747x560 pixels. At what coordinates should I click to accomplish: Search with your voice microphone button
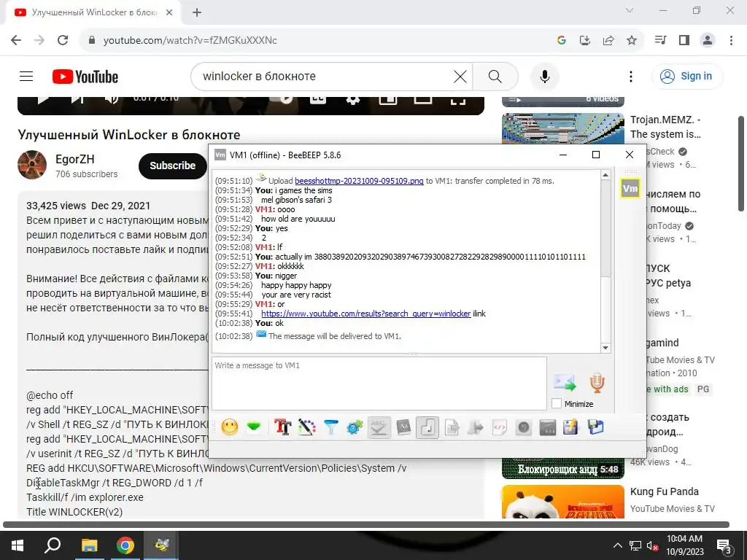click(544, 76)
